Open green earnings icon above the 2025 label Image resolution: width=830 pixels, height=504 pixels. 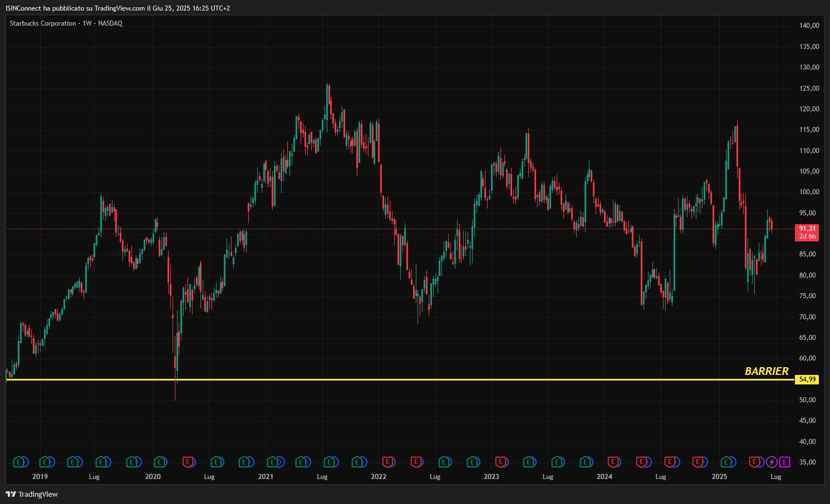[726, 462]
